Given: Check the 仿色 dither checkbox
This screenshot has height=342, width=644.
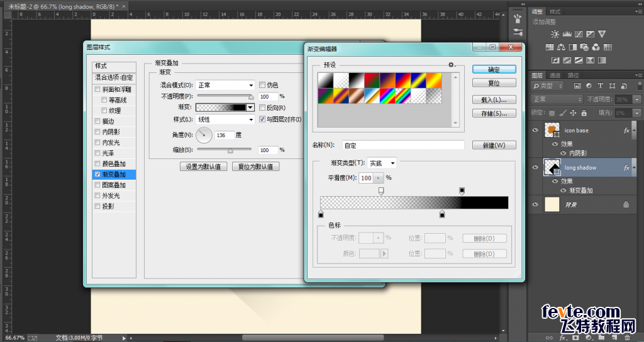Looking at the screenshot, I should 262,85.
